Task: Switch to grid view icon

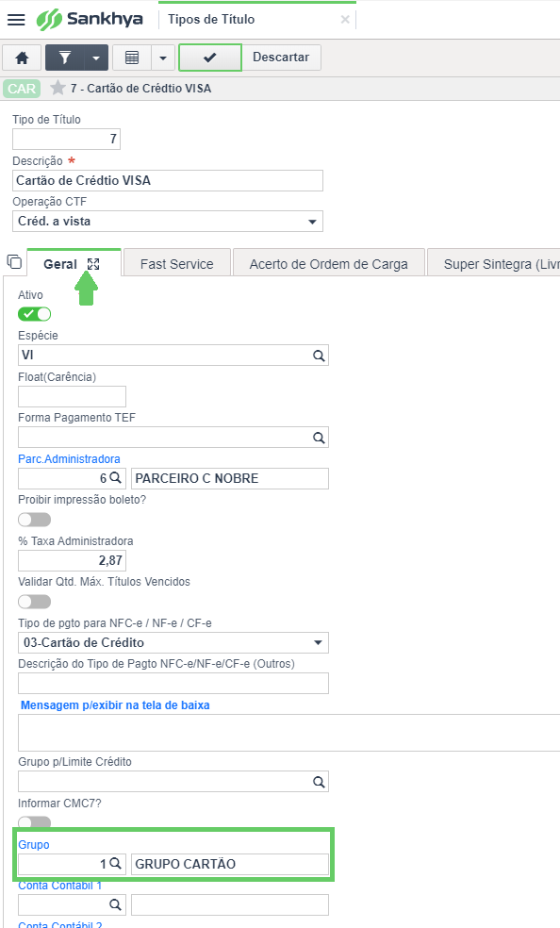Action: coord(132,58)
